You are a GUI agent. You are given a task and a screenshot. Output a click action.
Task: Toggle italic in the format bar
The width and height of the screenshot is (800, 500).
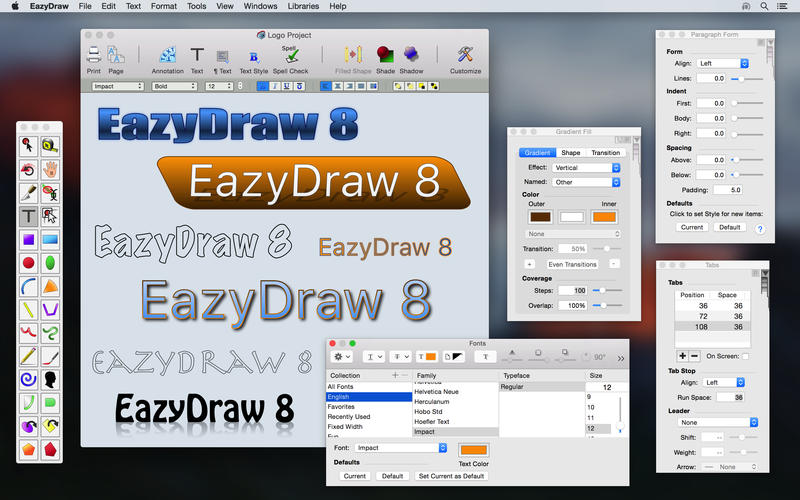click(x=275, y=86)
